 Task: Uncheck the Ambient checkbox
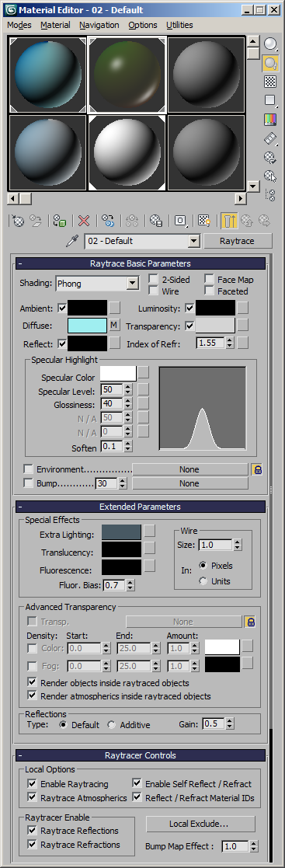(x=62, y=308)
